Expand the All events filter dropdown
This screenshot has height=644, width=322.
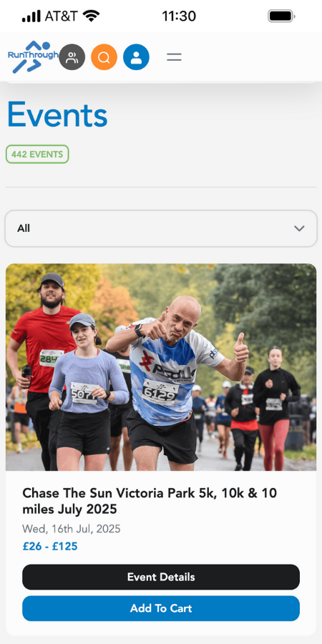point(161,228)
